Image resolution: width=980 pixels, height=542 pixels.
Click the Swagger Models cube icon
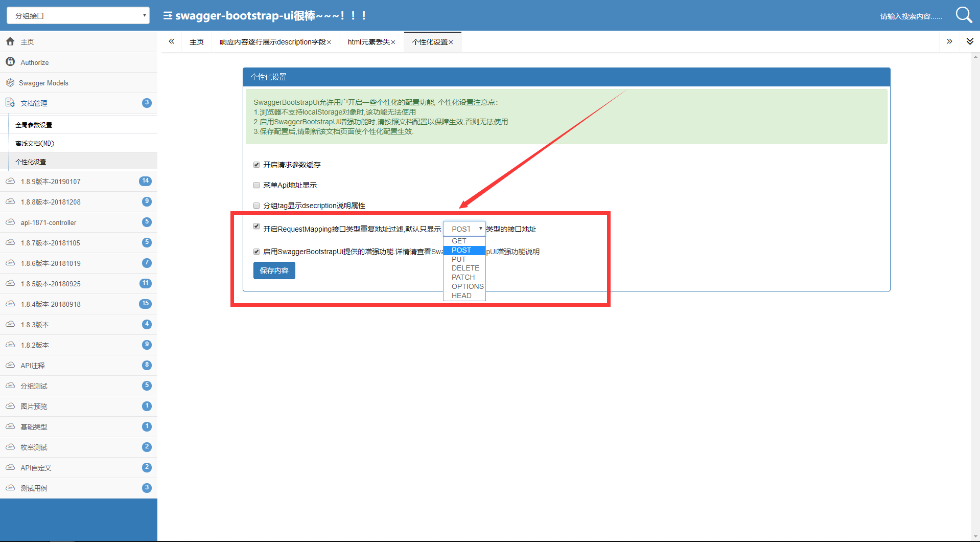pos(10,82)
